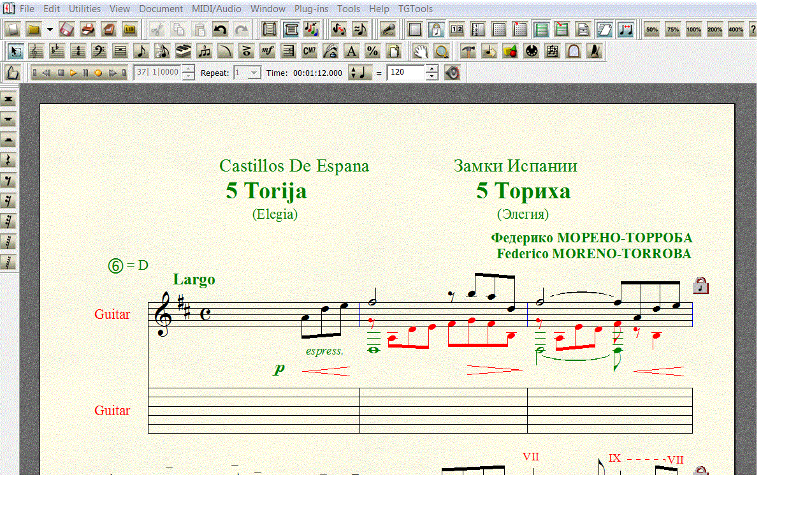Open the Plug-ins menu
Screen dimensions: 812x521
[x=311, y=9]
